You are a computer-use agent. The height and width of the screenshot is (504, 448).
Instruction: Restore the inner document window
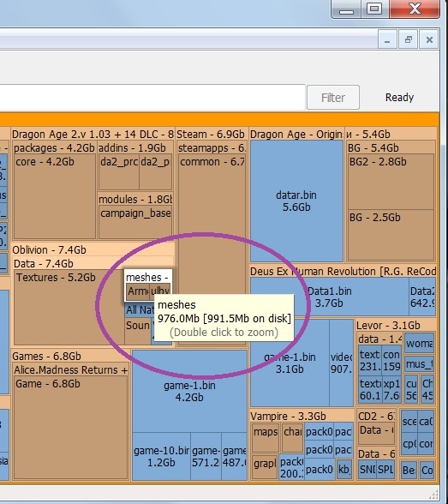(409, 39)
